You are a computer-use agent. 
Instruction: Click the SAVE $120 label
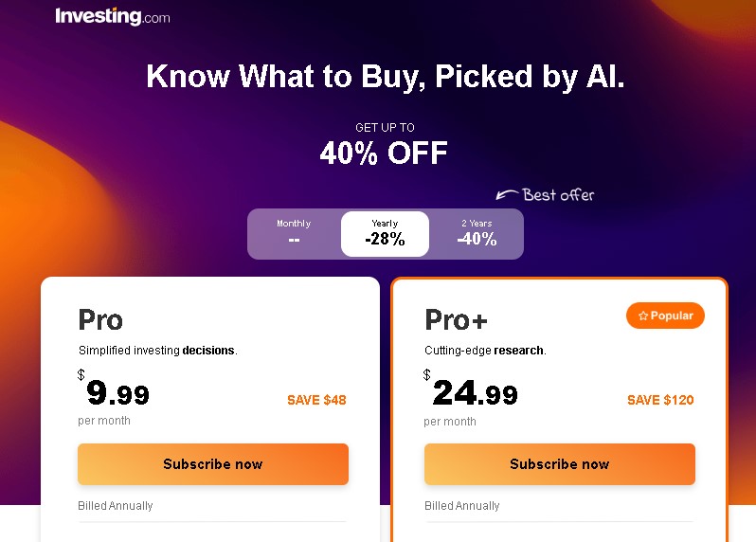[660, 400]
